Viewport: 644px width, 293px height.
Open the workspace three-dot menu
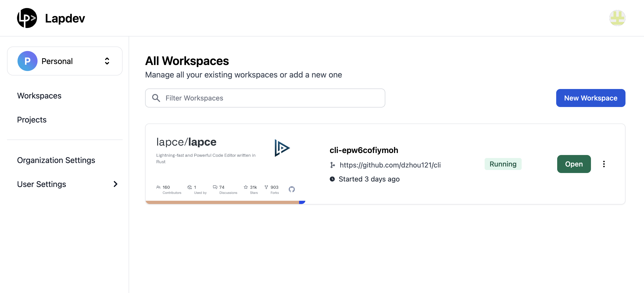[x=604, y=164]
